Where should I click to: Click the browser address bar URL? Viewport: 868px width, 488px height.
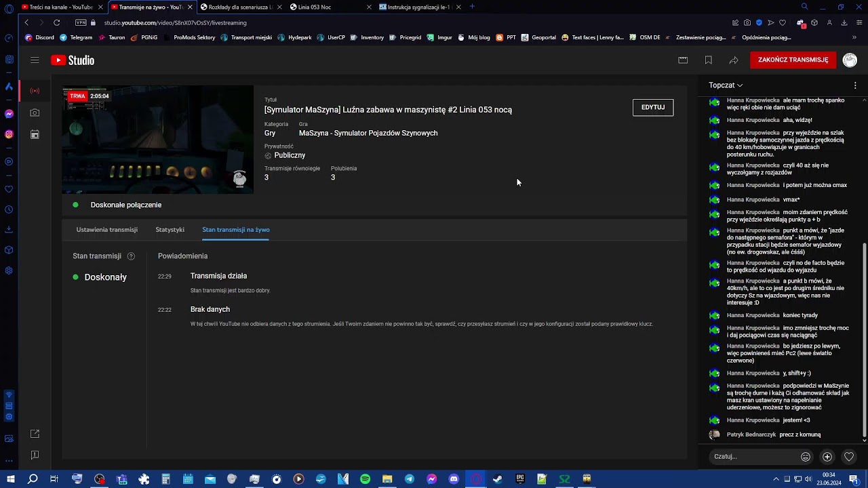[175, 22]
